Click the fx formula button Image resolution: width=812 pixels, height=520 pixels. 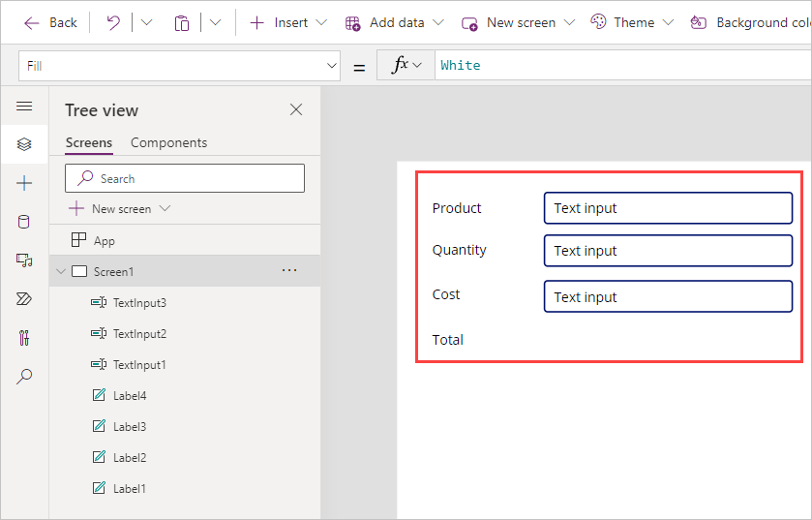click(x=406, y=65)
